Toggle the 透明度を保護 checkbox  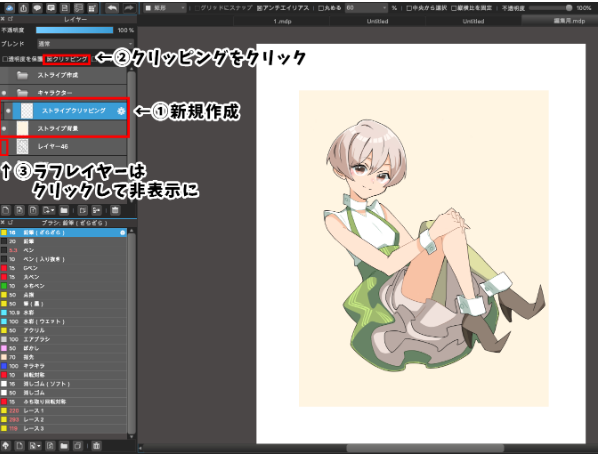[x=5, y=59]
